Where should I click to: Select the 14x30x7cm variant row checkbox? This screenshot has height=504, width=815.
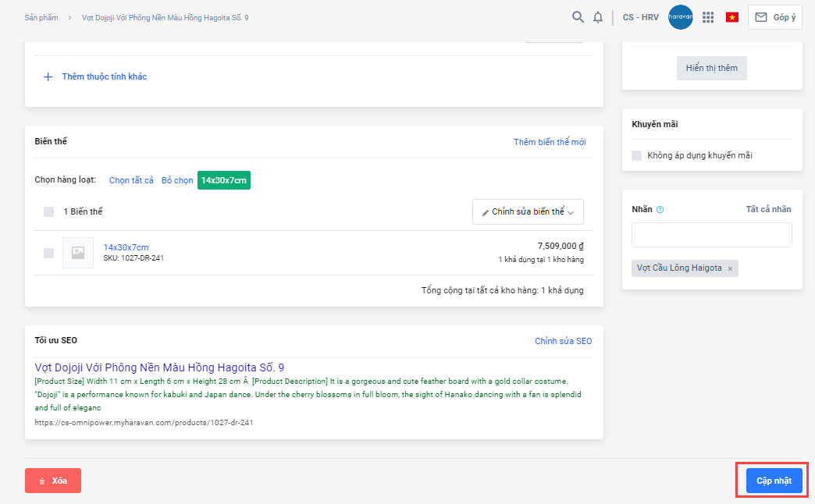49,253
